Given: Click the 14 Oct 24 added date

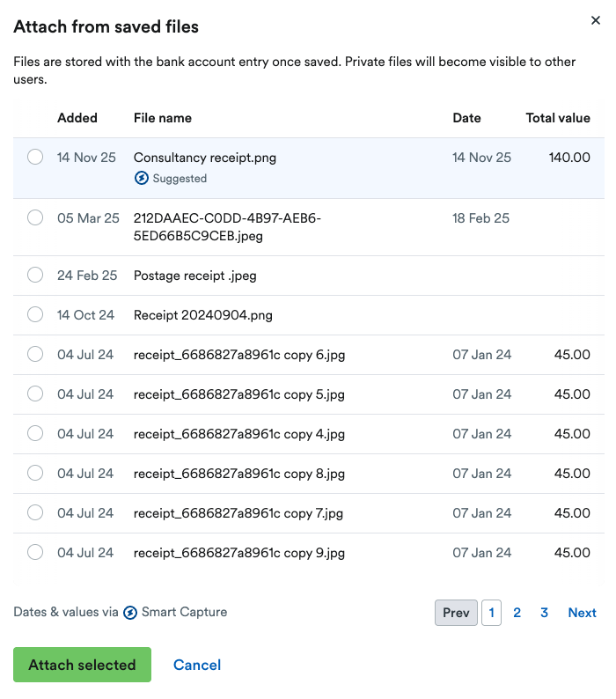Looking at the screenshot, I should 85,315.
